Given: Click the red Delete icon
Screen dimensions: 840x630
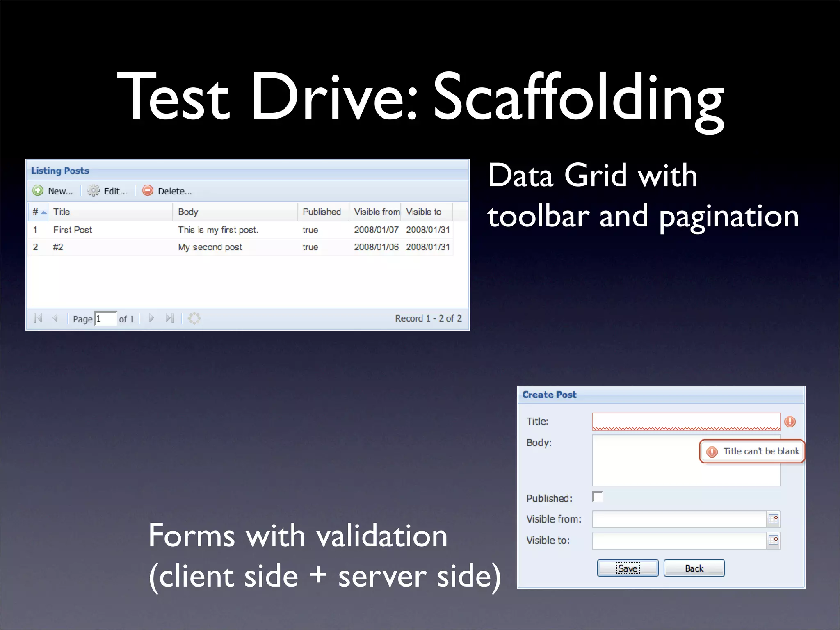Looking at the screenshot, I should [x=148, y=191].
